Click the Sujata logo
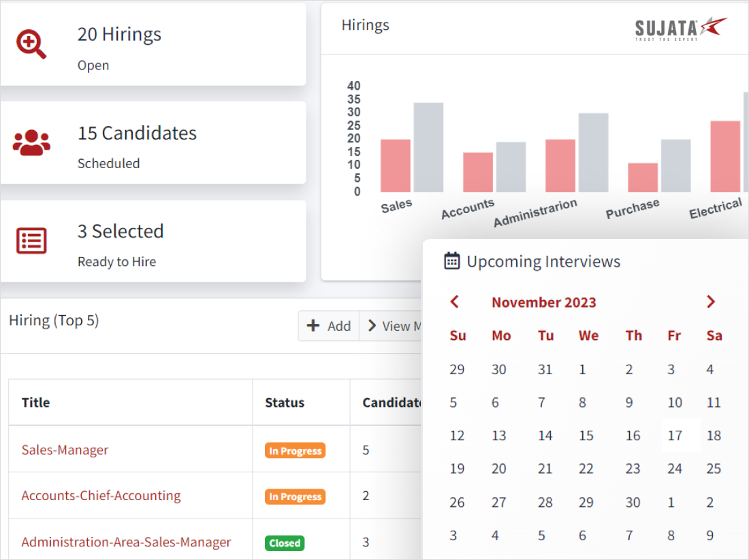Screen dimensions: 749x560 (x=680, y=29)
